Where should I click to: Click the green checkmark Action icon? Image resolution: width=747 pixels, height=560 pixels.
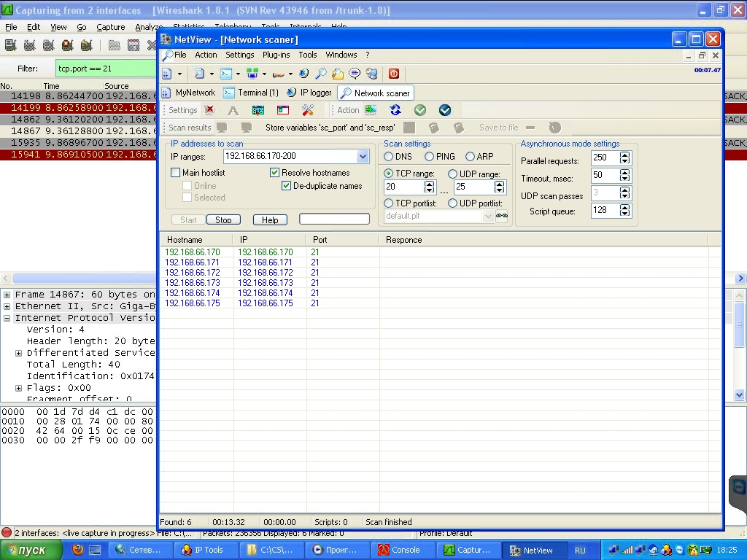(x=420, y=111)
